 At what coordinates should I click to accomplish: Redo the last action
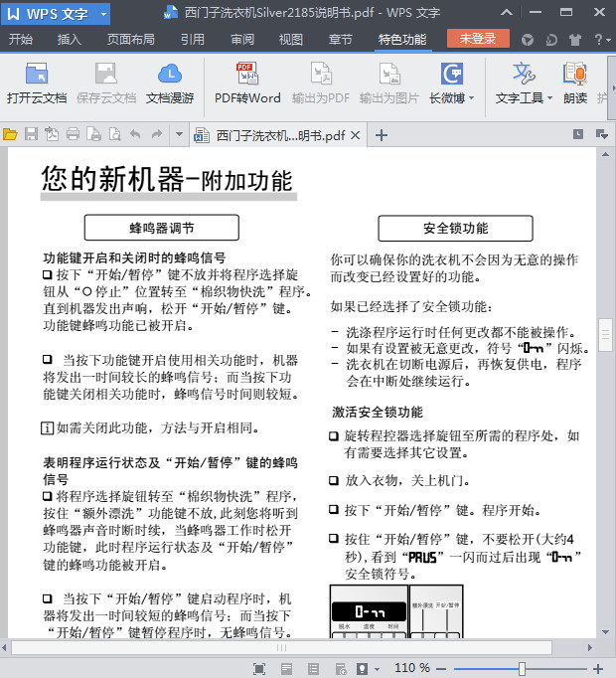[x=157, y=135]
